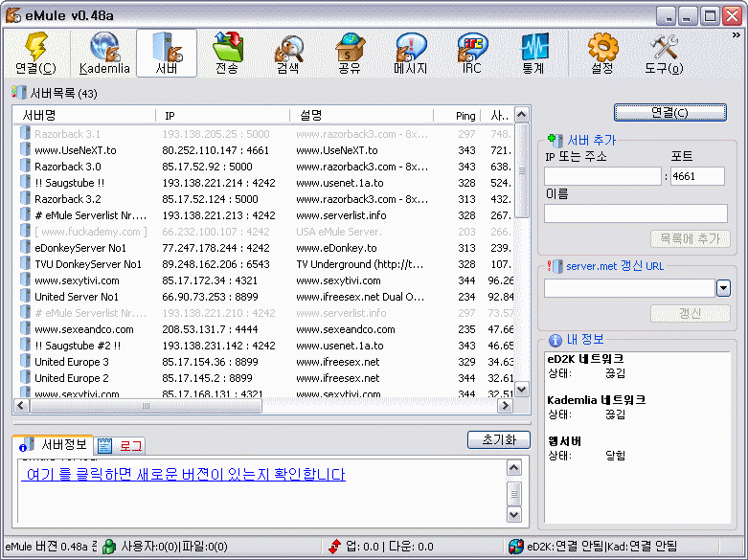
Task: Click the server info log scroll thumb
Action: point(513,494)
